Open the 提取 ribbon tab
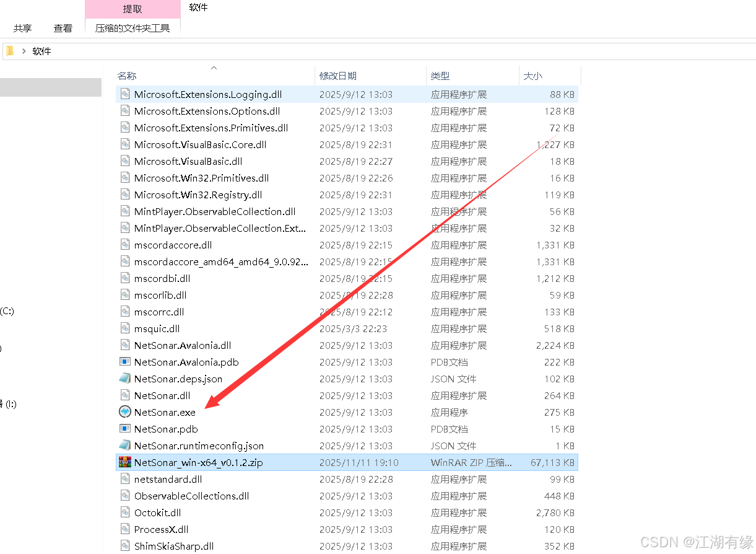 pos(133,9)
